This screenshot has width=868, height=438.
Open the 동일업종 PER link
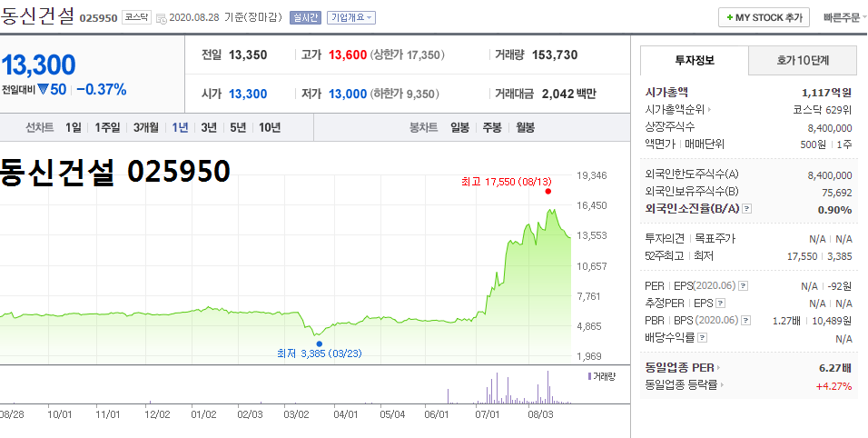coord(683,368)
